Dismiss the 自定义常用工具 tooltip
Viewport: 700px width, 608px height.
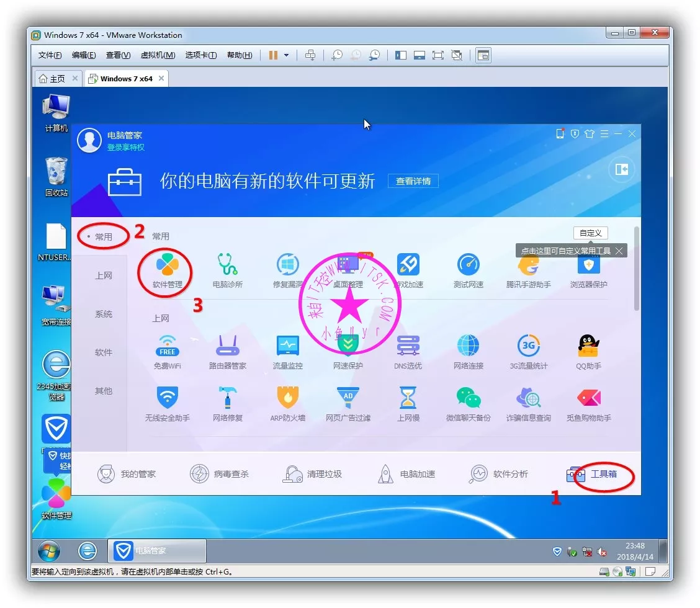pos(619,251)
